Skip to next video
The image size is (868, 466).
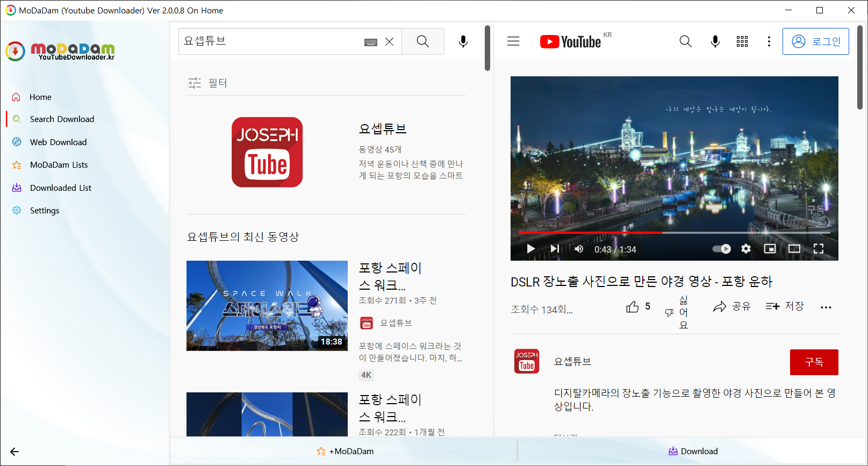(x=555, y=249)
